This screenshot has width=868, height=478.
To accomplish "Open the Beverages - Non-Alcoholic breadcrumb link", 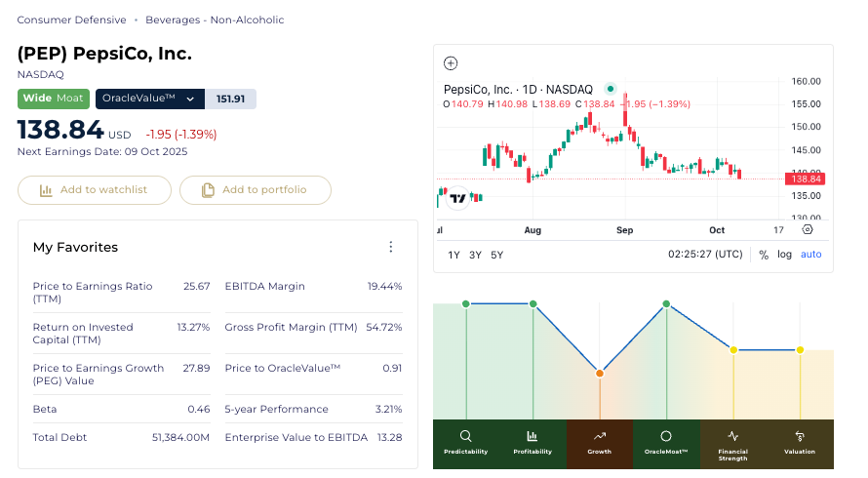I will pos(215,20).
